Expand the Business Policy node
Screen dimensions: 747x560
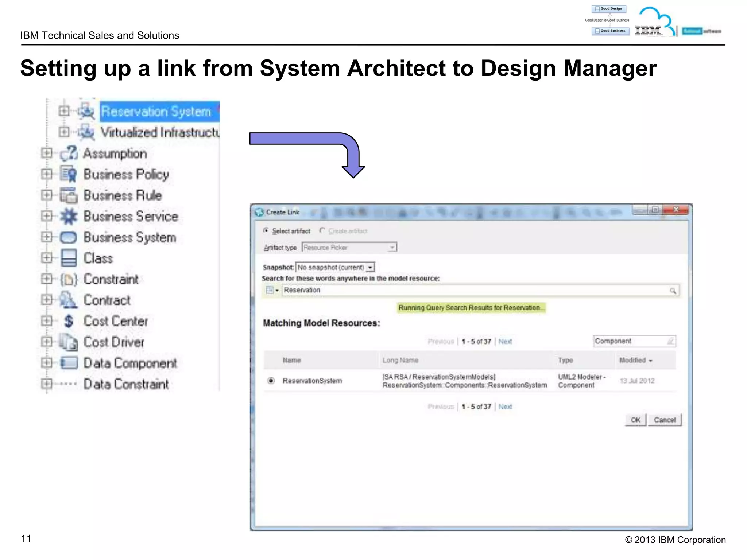(x=47, y=174)
